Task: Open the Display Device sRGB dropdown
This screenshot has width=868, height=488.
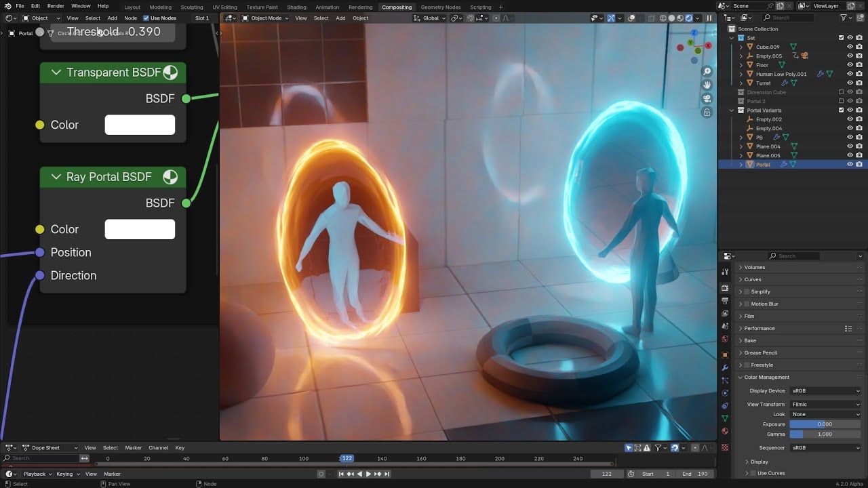Action: [825, 390]
